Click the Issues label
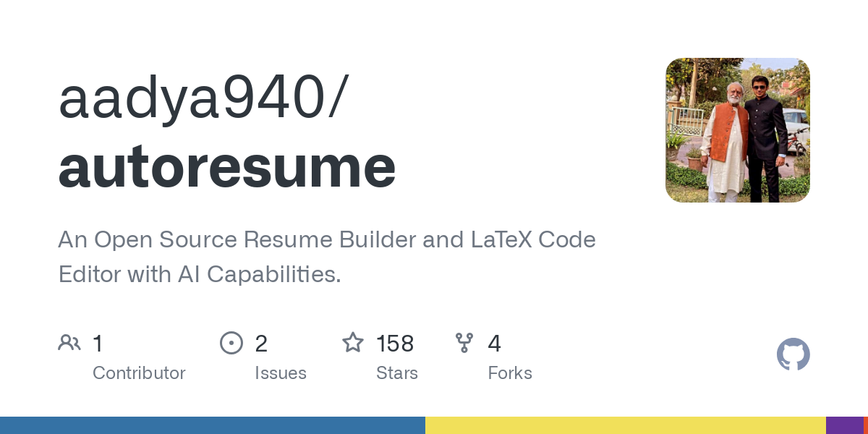 pos(281,373)
